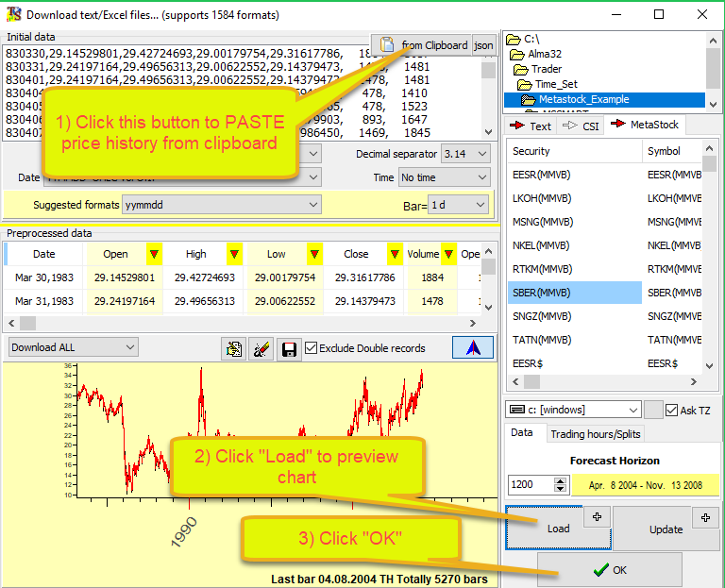725x588 pixels.
Task: Select the Metastock_Example folder
Action: [583, 99]
